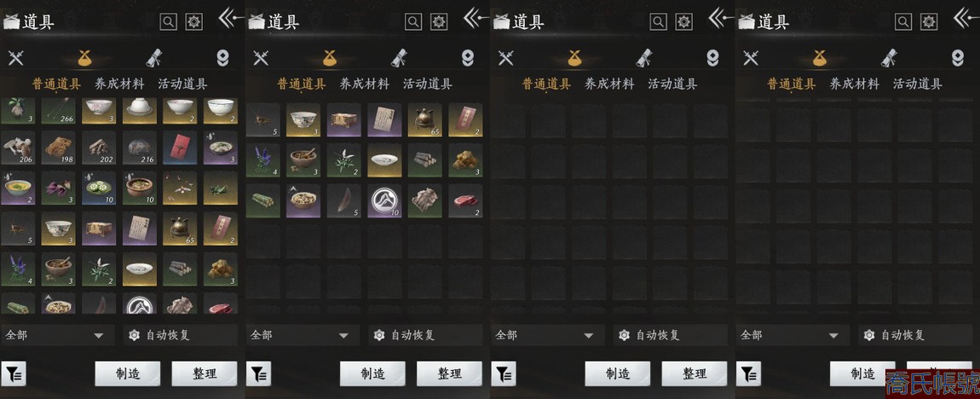Click the 整理 button in the second panel
Viewport: 980px width, 399px height.
(449, 374)
